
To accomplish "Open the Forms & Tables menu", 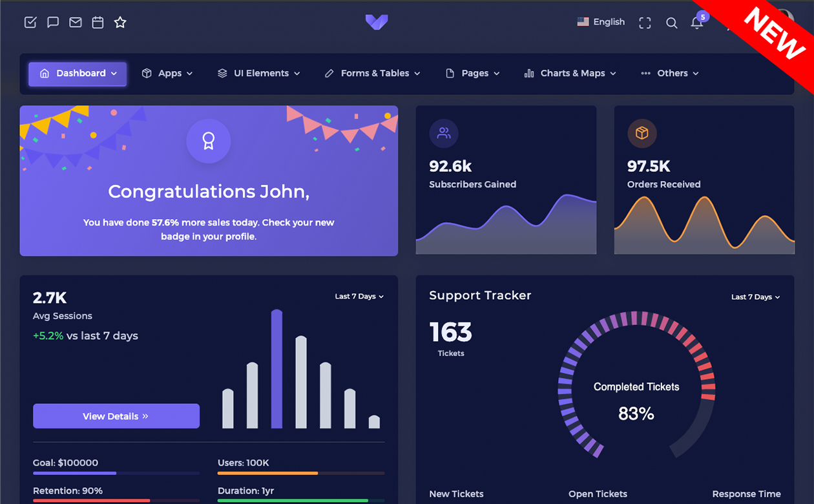I will click(372, 74).
